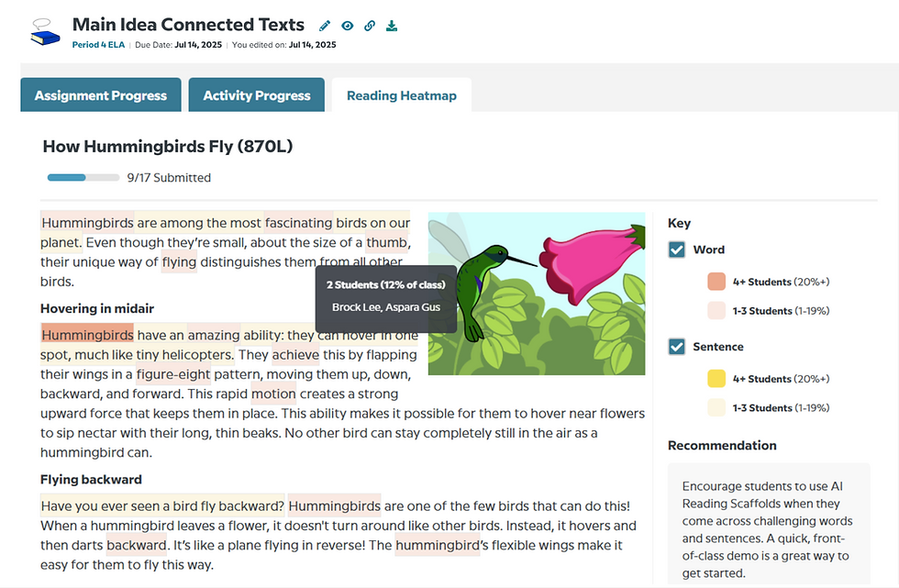The height and width of the screenshot is (588, 899).
Task: Open the Period 4 ELA class link
Action: click(x=98, y=45)
